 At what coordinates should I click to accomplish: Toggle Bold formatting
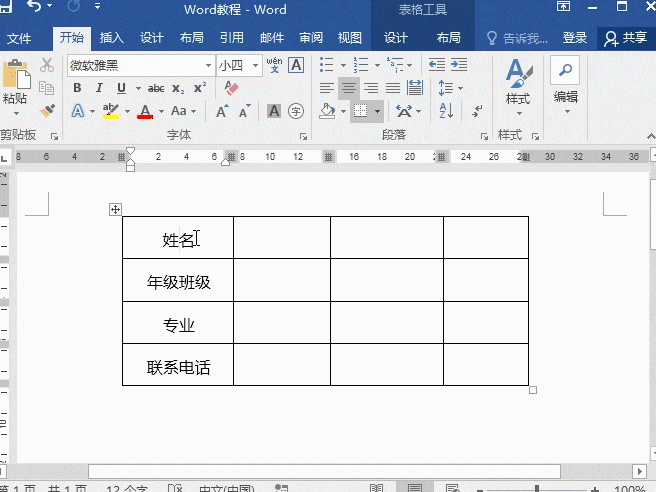pyautogui.click(x=77, y=88)
